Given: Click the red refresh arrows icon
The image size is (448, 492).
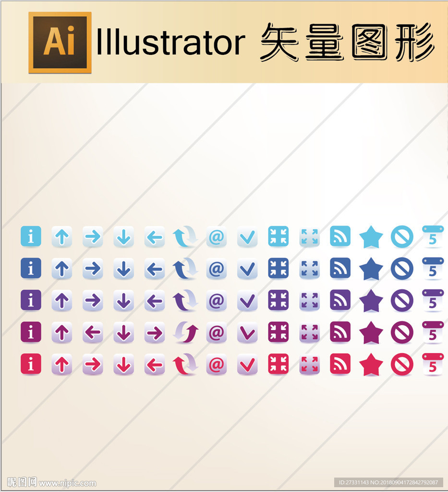Looking at the screenshot, I should pos(185,364).
